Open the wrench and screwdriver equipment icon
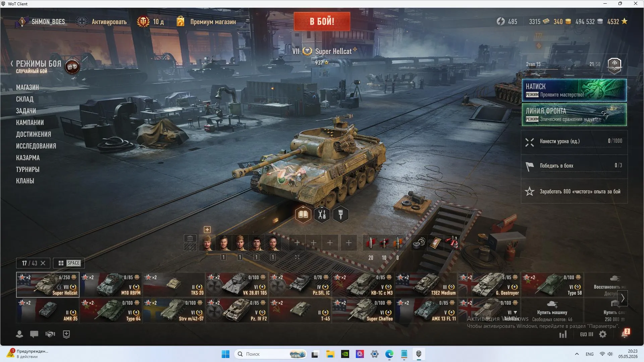Screen dimensions: 644x362 322,215
